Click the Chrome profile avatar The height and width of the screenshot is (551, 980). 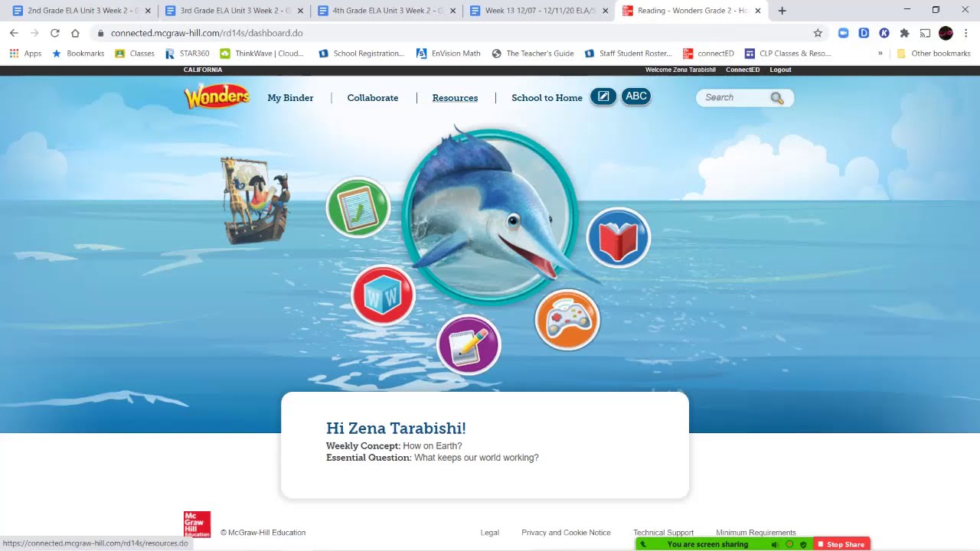[x=946, y=33]
